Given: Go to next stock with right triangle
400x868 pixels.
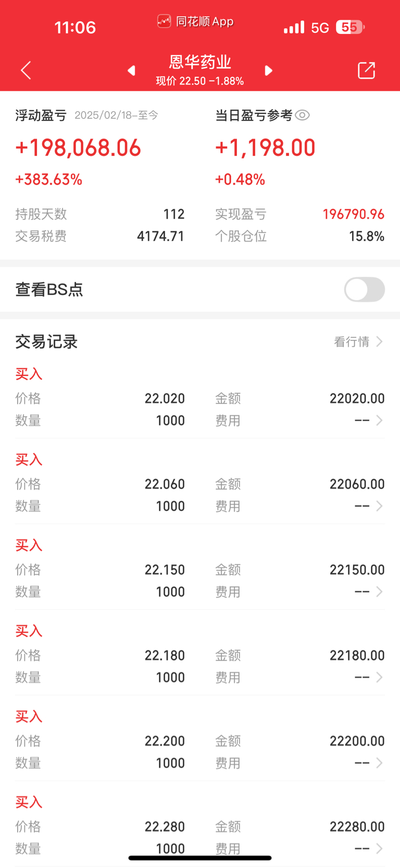Looking at the screenshot, I should (268, 70).
